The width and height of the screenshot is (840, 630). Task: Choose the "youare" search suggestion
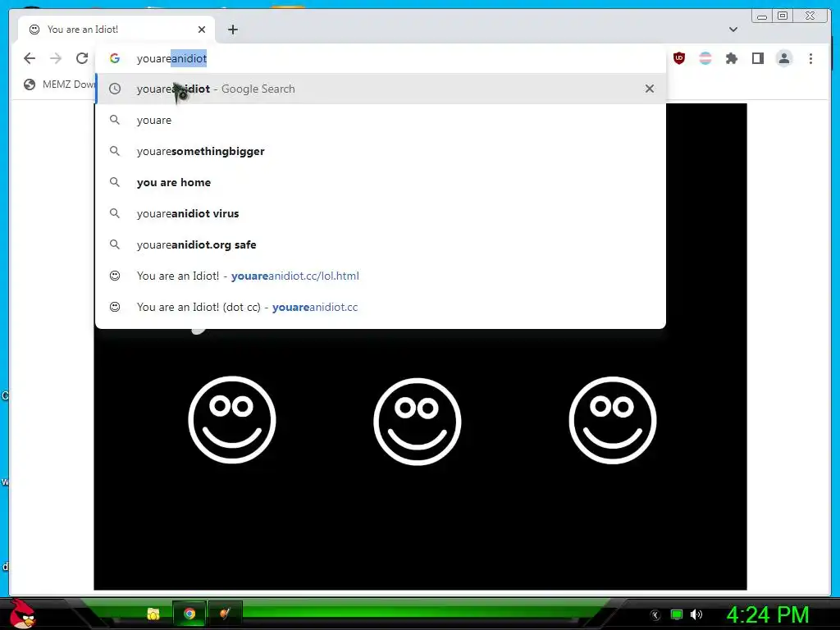(x=381, y=120)
